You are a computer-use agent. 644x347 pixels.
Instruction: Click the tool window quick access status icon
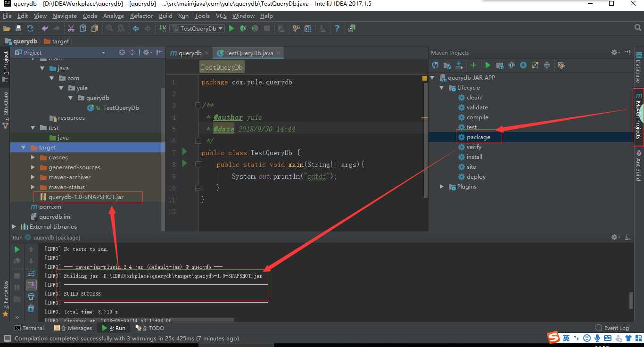[x=7, y=339]
